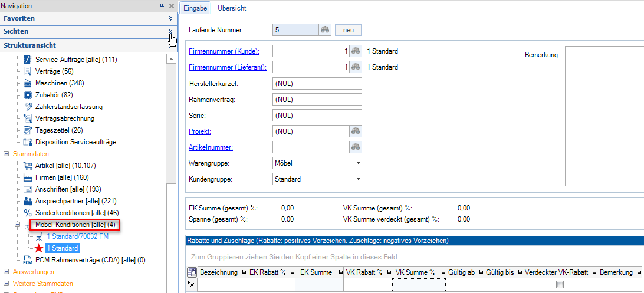Click into the Herstellerkürzel input field
The image size is (644, 293).
click(317, 83)
